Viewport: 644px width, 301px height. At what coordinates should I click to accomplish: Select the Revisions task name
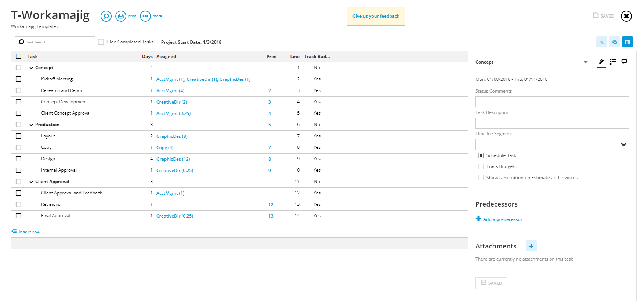pyautogui.click(x=51, y=204)
